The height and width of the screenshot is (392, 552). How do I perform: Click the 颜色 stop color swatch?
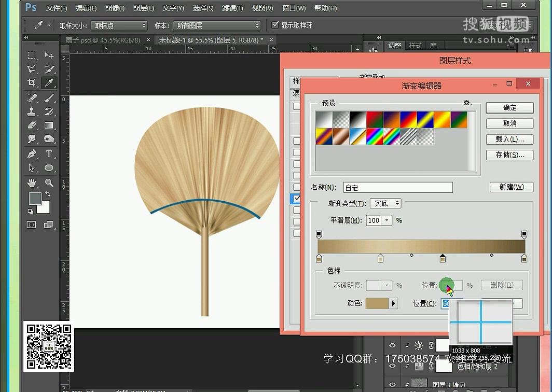click(377, 303)
